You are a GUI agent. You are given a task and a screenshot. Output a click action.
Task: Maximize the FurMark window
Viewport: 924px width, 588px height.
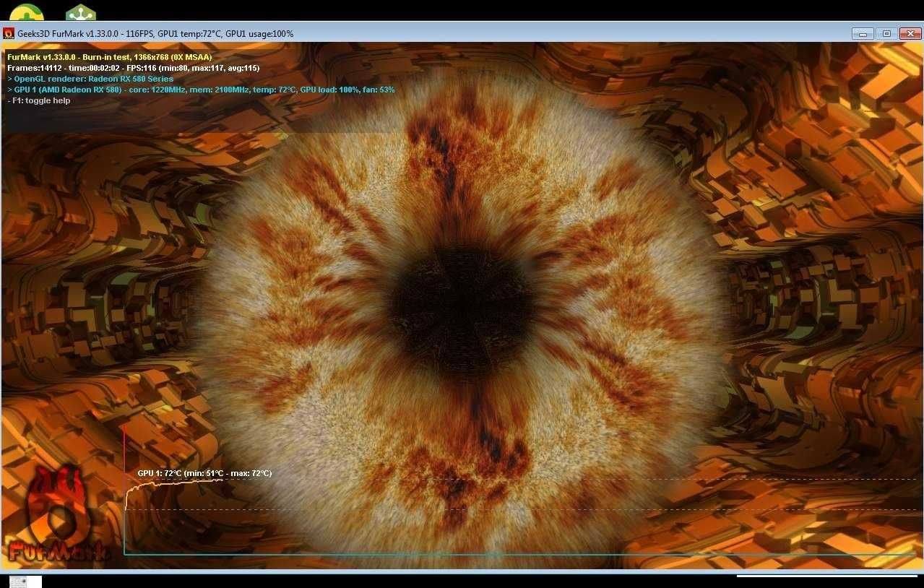pyautogui.click(x=886, y=33)
